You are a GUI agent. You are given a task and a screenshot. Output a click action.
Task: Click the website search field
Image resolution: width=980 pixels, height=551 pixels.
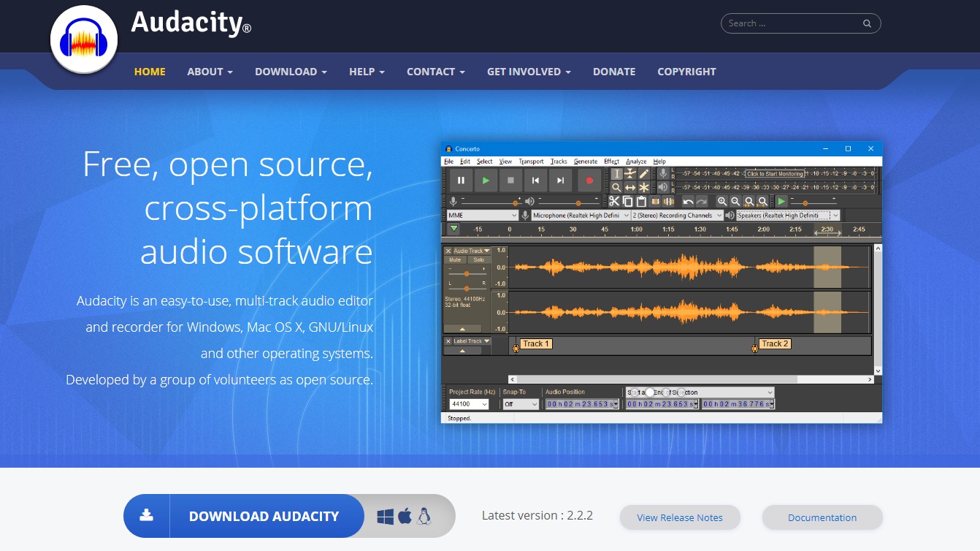794,23
